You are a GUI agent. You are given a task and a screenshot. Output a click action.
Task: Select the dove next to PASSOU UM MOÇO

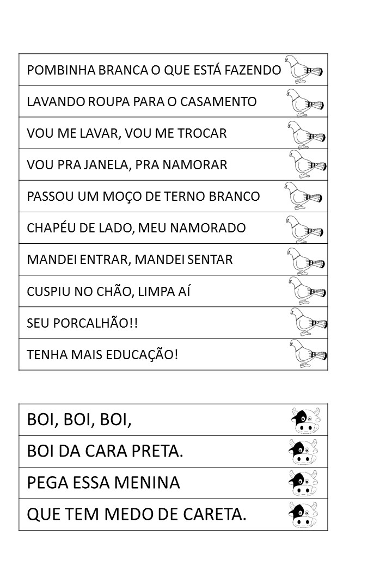(x=303, y=196)
